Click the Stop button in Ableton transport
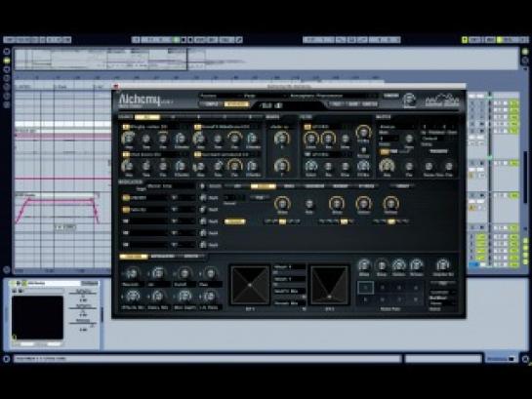Viewport: 532px width, 399px height. (x=184, y=40)
